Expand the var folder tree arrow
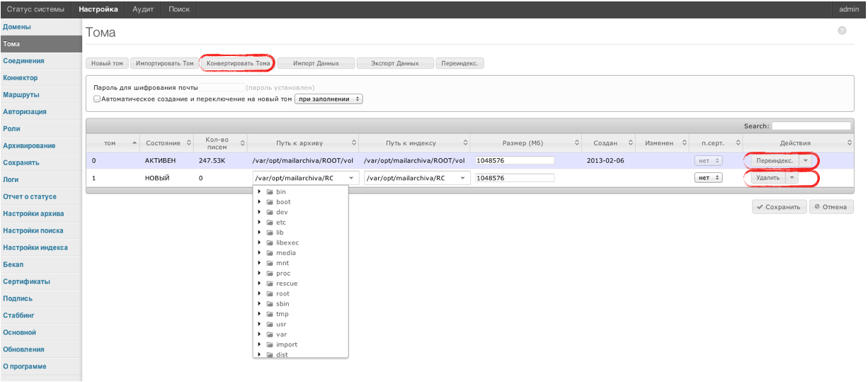 pos(260,335)
